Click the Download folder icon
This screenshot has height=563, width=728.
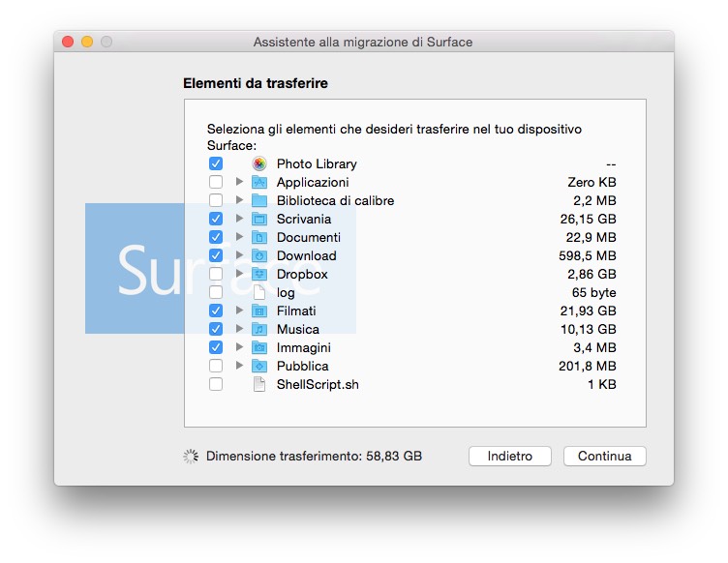tap(259, 255)
